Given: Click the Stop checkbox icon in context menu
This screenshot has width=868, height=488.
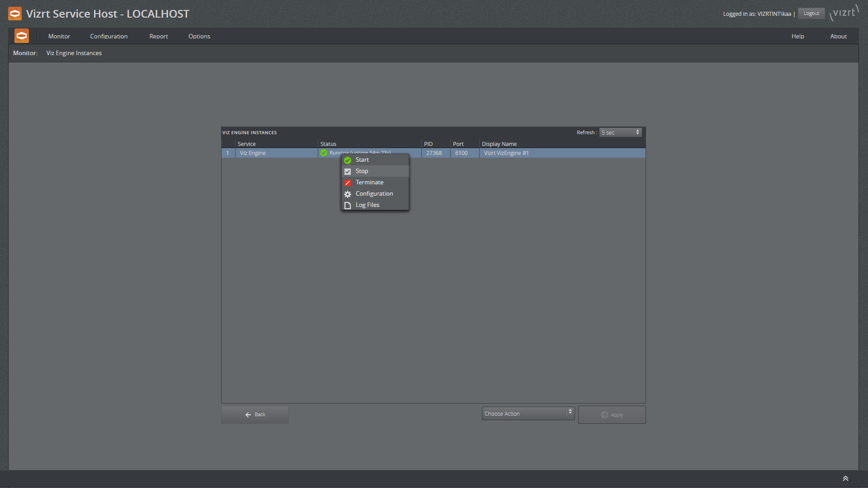Looking at the screenshot, I should pyautogui.click(x=348, y=171).
